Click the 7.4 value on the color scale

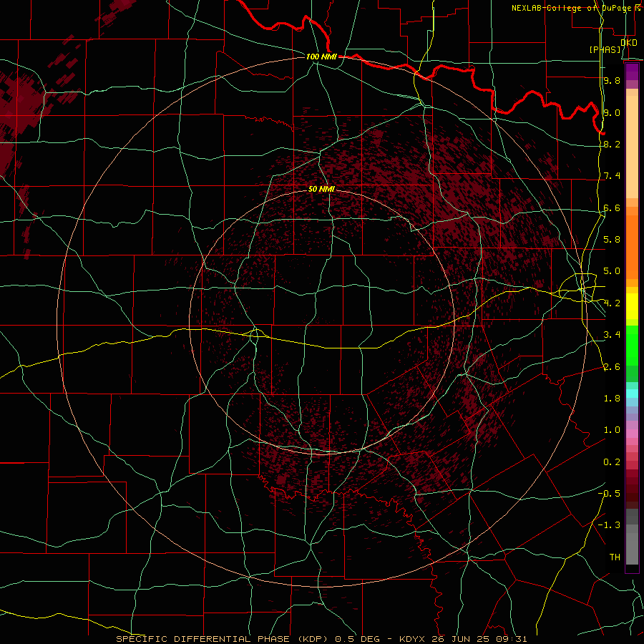pos(612,176)
